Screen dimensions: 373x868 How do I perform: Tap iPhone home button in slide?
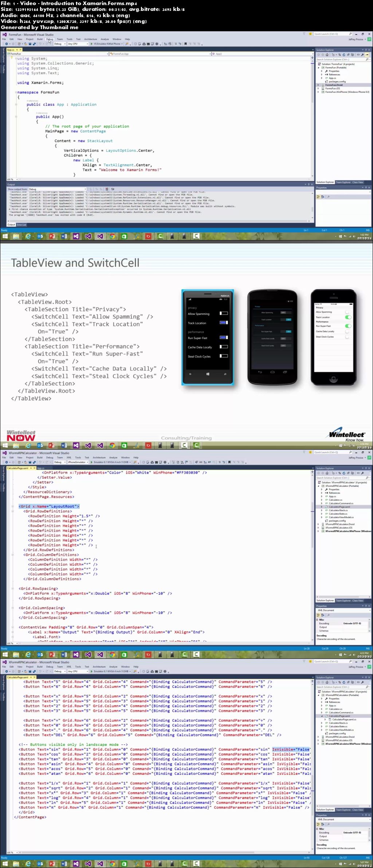click(333, 378)
